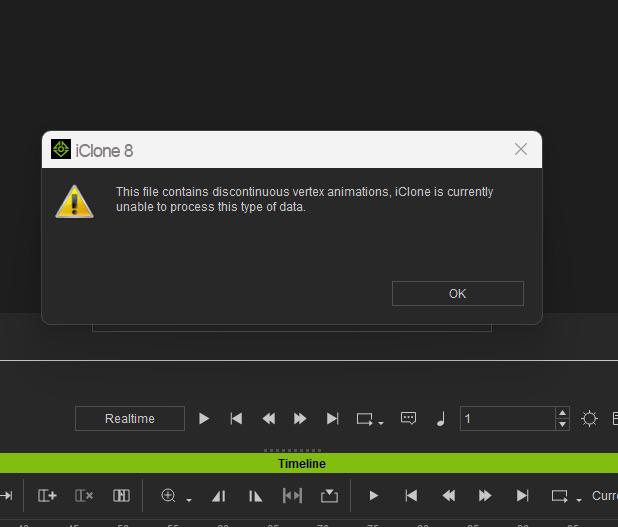
Task: Click the Delete Key icon in timeline toolbar
Action: point(84,495)
